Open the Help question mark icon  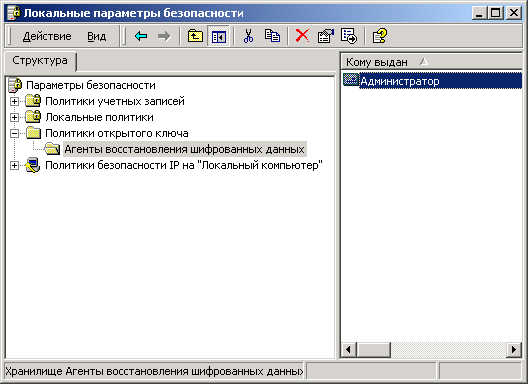coord(380,36)
